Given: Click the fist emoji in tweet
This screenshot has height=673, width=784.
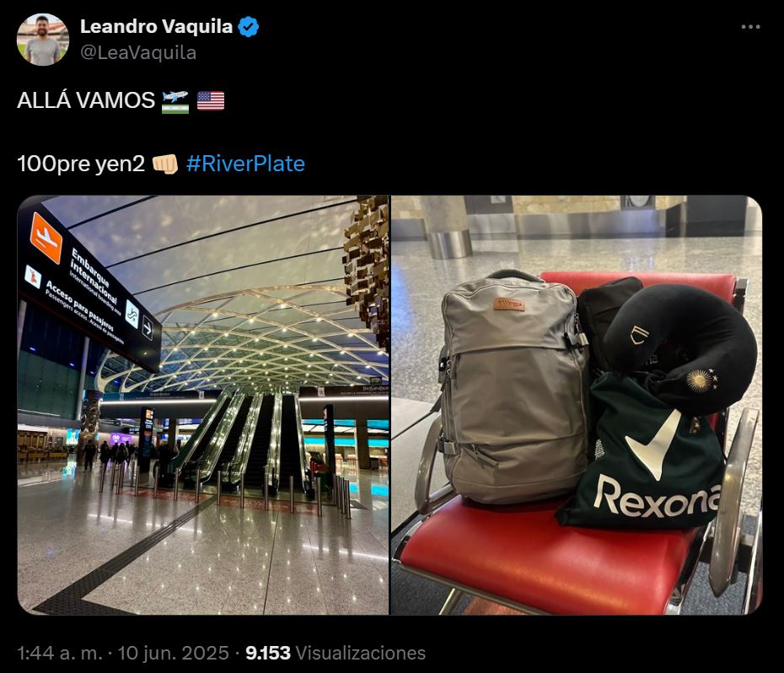Looking at the screenshot, I should pyautogui.click(x=165, y=164).
